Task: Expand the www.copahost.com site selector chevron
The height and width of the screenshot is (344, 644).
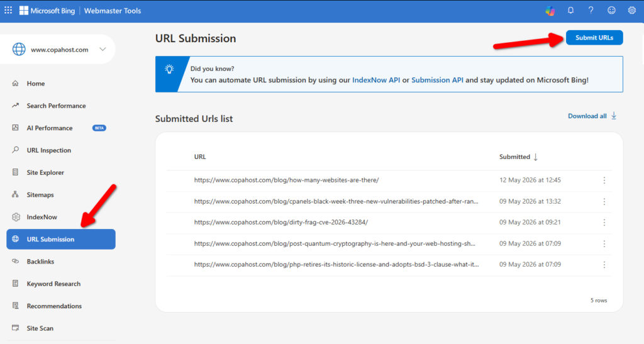Action: (x=103, y=49)
